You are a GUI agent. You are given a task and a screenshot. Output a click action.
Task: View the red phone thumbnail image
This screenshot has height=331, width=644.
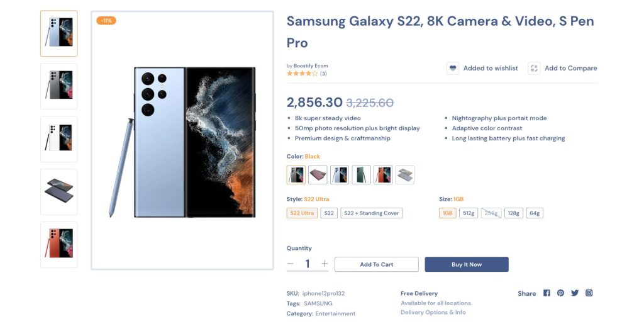coord(58,245)
